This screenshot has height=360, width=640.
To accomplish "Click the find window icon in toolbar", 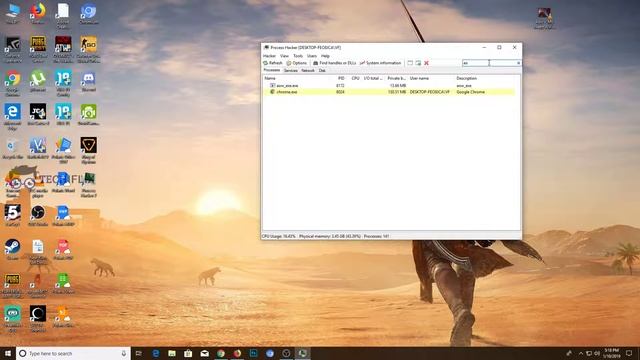I will point(410,63).
